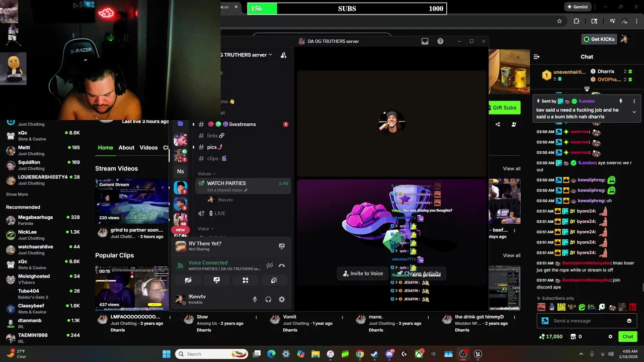Click Invite to Voice button
644x362 pixels.
[363, 274]
